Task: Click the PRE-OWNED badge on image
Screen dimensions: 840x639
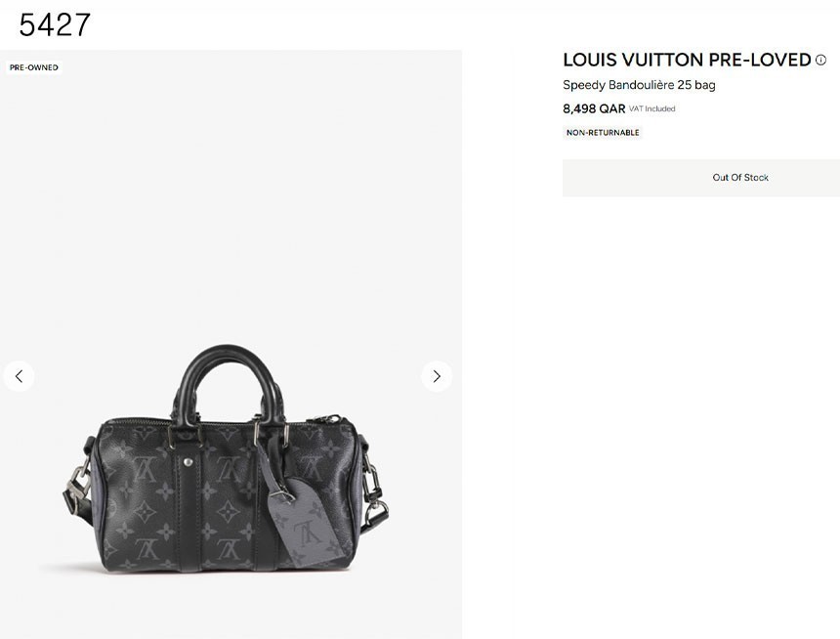Action: tap(34, 67)
